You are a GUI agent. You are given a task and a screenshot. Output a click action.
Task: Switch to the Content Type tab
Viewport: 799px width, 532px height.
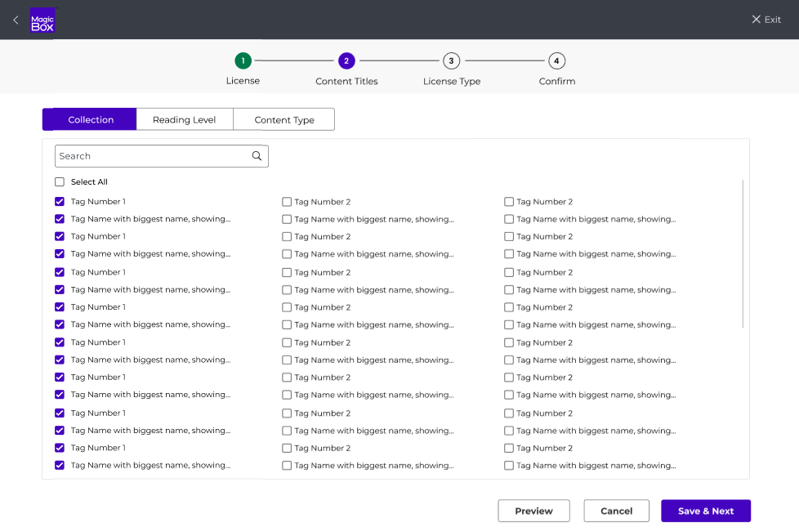[283, 119]
